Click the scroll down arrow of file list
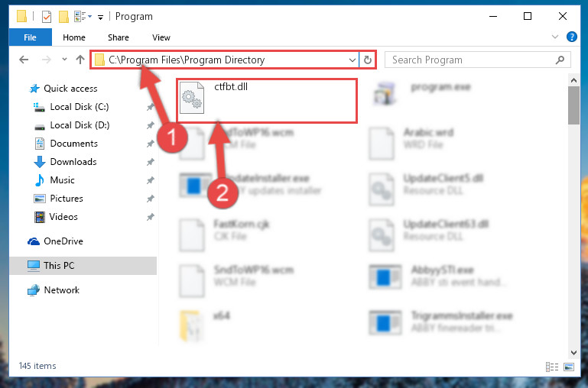The width and height of the screenshot is (588, 388). (573, 352)
